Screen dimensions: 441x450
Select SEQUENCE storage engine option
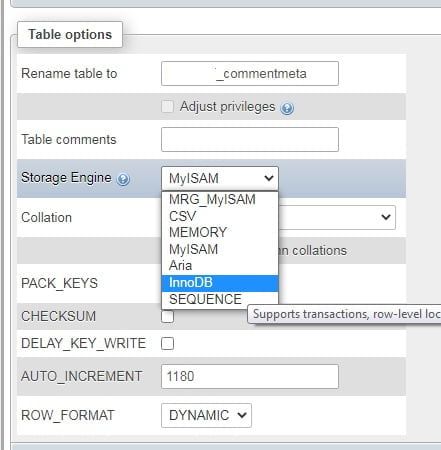click(x=220, y=299)
